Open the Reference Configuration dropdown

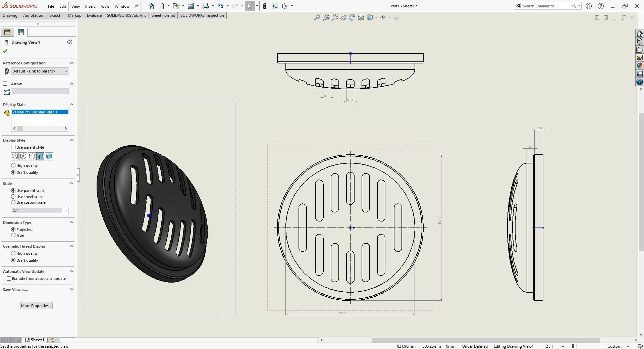40,71
